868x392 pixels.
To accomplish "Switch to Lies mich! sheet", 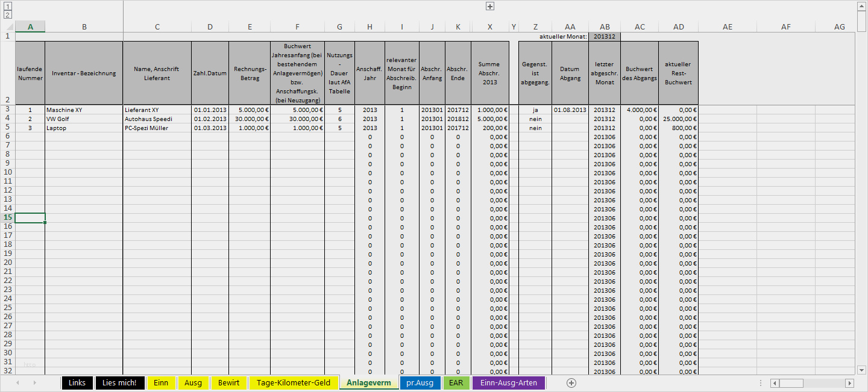I will (120, 383).
